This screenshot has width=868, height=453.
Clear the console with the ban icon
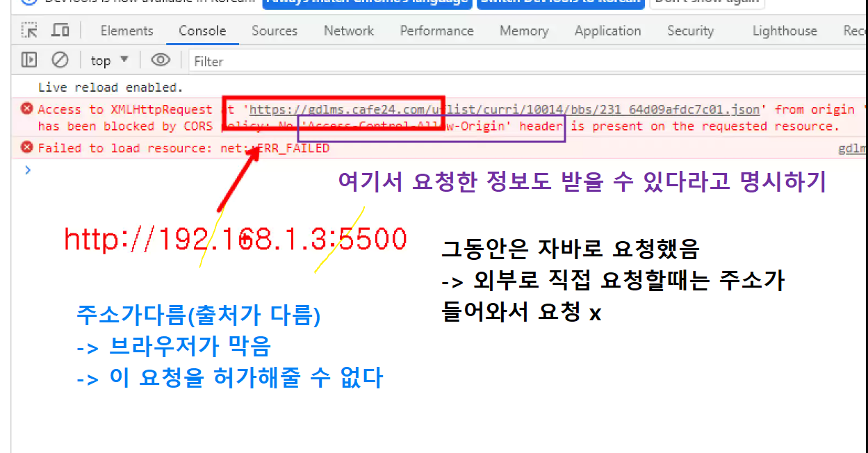(x=60, y=60)
